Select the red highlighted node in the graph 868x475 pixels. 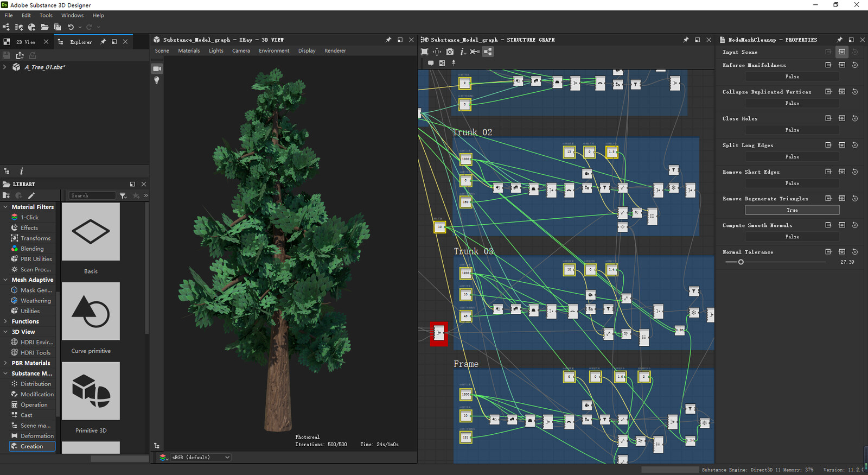pyautogui.click(x=439, y=333)
